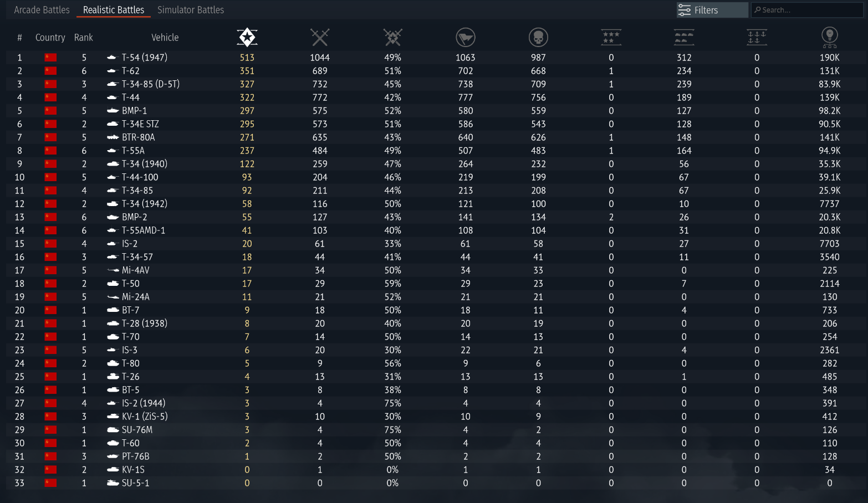
Task: Switch to the Arcade Battles tab
Action: [x=42, y=10]
